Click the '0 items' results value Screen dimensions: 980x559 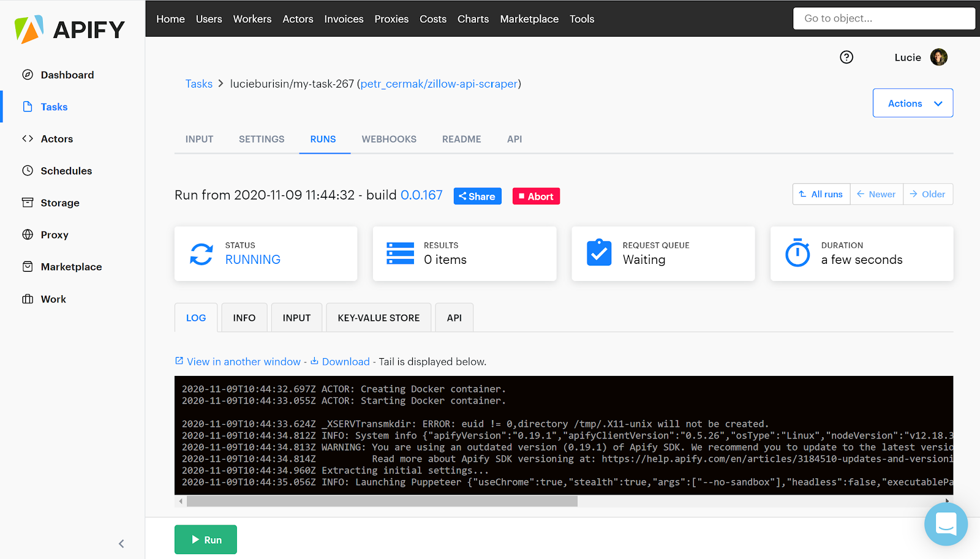445,260
